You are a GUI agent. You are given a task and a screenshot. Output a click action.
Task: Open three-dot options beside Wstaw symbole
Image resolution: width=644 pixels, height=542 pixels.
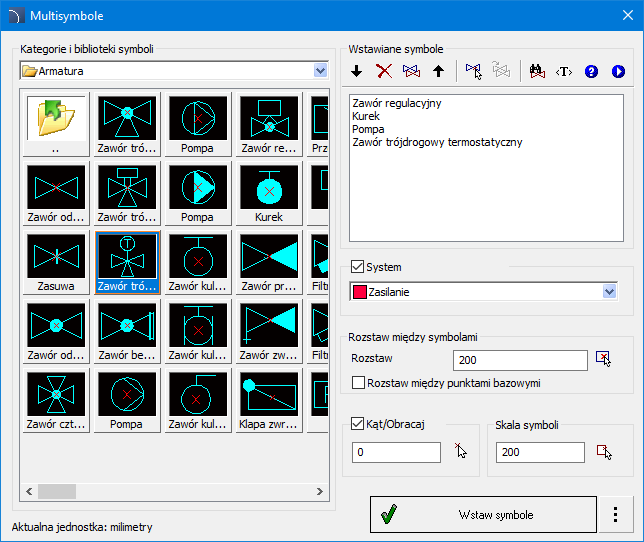615,515
